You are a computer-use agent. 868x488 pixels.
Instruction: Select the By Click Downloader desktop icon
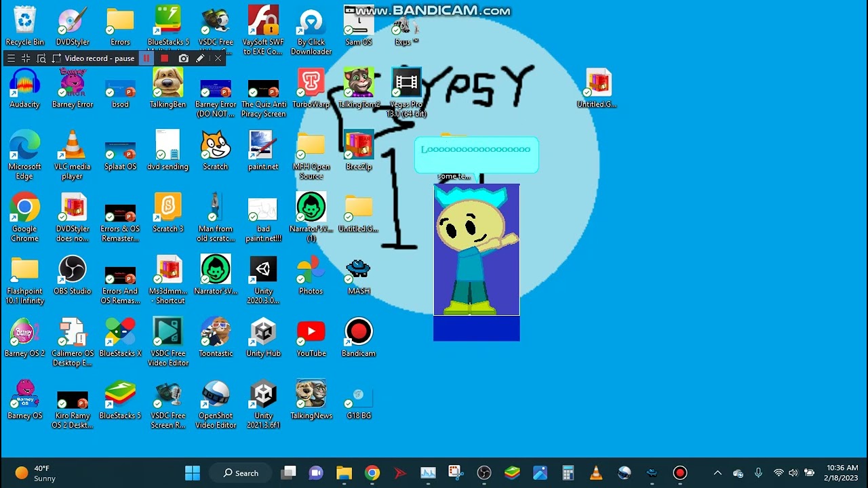tap(311, 30)
